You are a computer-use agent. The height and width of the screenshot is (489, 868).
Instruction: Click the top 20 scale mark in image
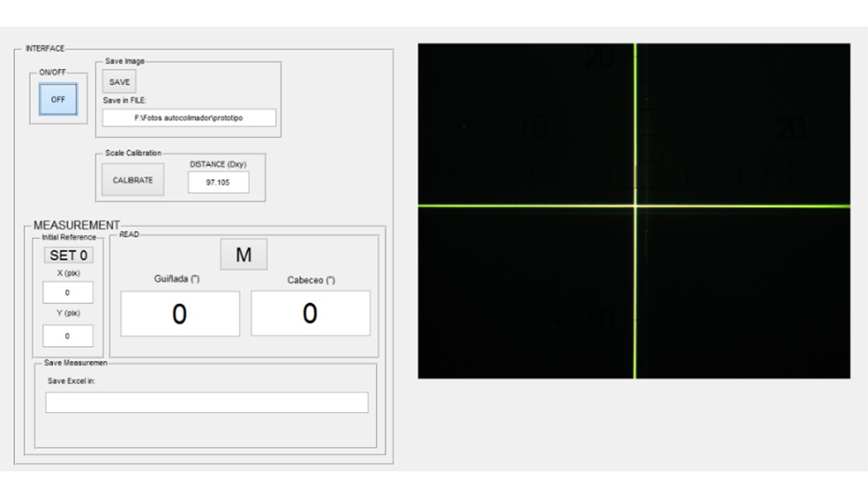coord(600,59)
